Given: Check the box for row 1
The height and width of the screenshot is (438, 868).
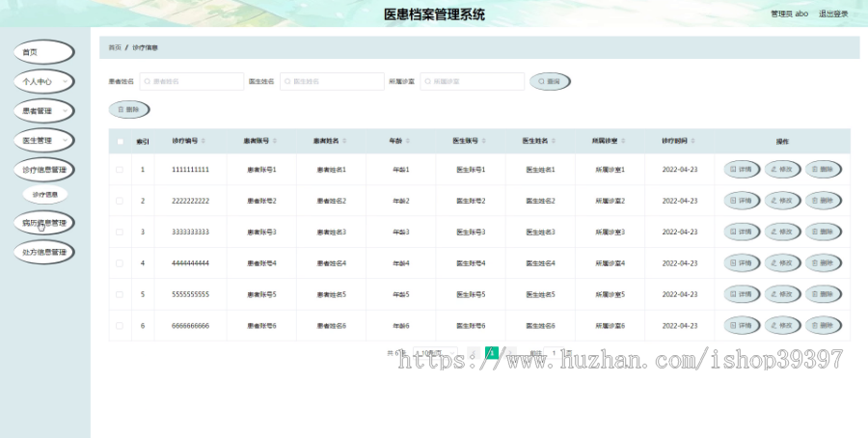Looking at the screenshot, I should point(120,170).
